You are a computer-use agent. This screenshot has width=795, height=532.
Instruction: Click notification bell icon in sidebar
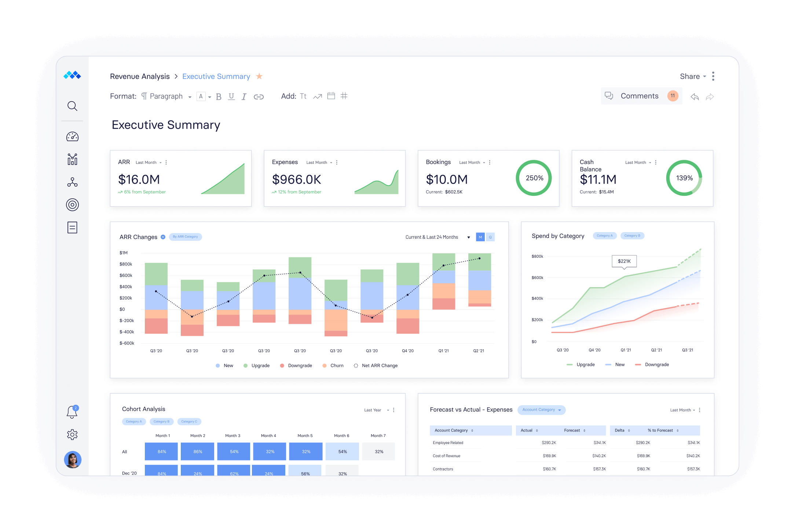[x=73, y=412]
